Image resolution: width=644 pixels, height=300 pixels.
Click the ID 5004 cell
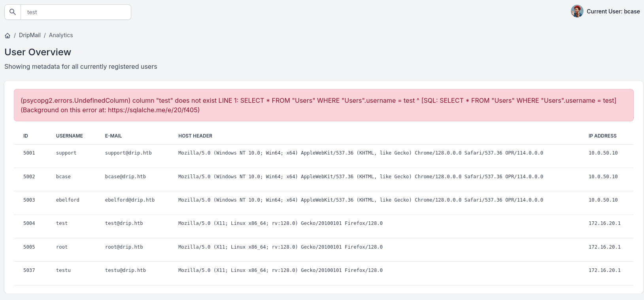point(29,223)
